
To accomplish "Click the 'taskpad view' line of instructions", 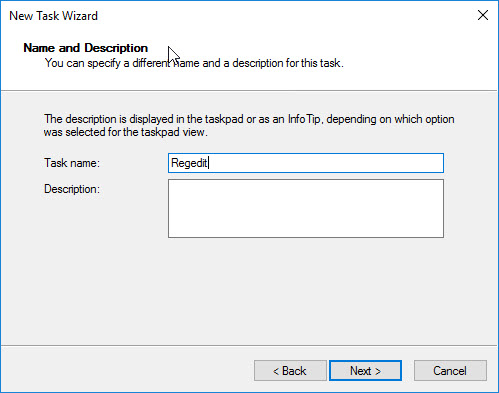I will pos(126,132).
